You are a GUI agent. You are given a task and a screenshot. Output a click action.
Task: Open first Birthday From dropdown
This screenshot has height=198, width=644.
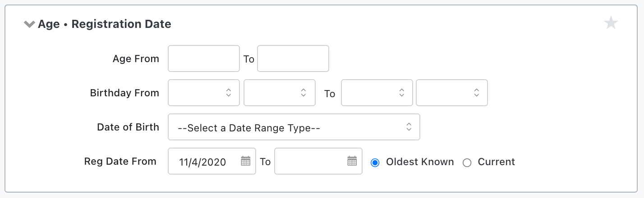(203, 93)
